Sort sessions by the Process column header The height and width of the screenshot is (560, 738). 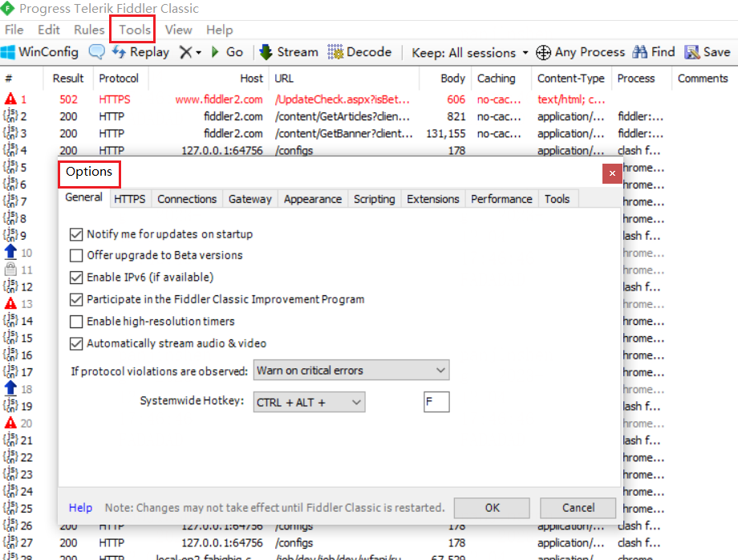click(642, 78)
